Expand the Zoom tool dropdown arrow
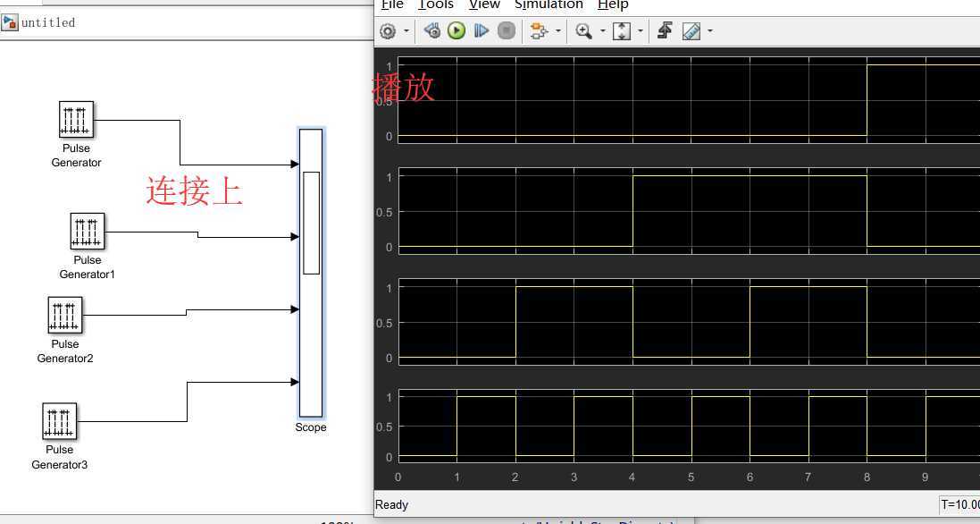Viewport: 980px width, 524px height. coord(602,30)
